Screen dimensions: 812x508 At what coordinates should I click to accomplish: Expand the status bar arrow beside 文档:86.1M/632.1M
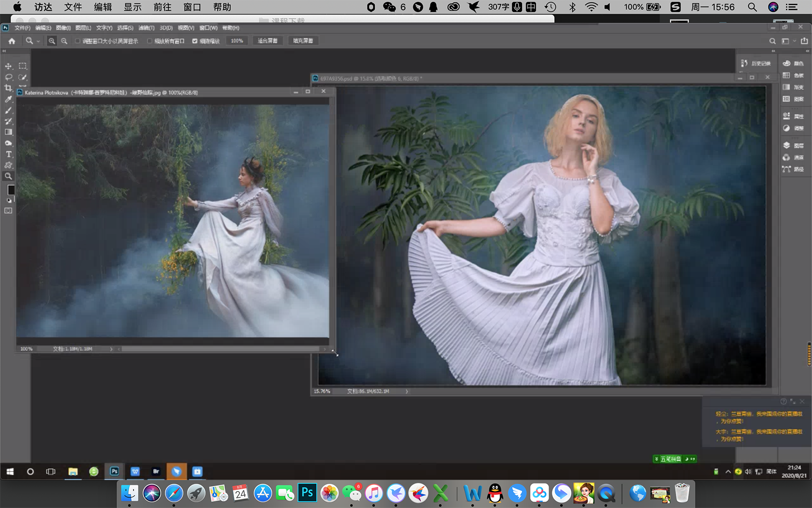click(x=407, y=391)
